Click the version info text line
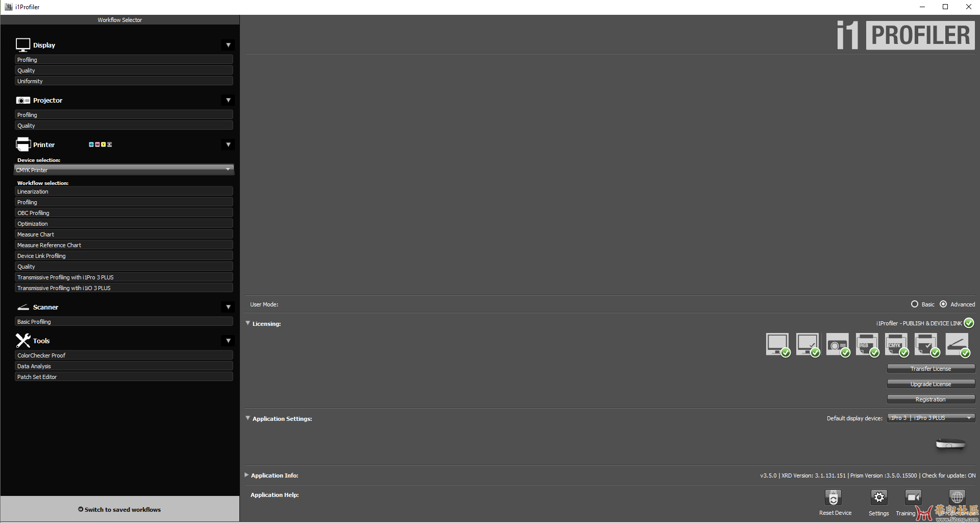980x523 pixels. [x=868, y=476]
